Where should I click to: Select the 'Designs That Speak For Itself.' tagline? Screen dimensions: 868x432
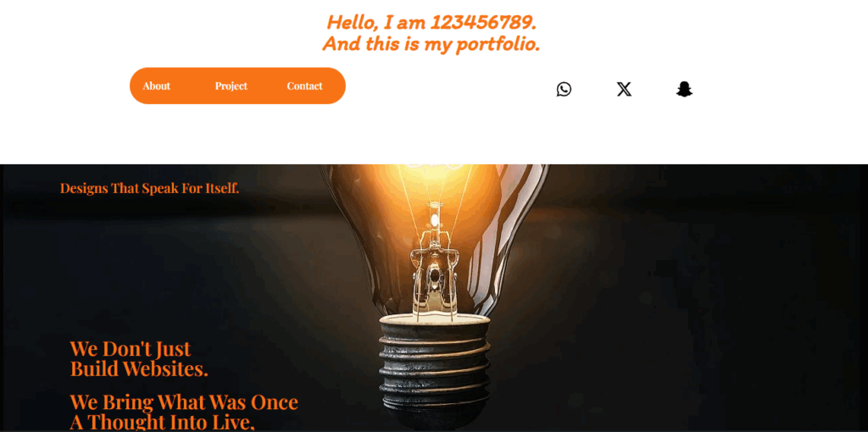click(149, 188)
